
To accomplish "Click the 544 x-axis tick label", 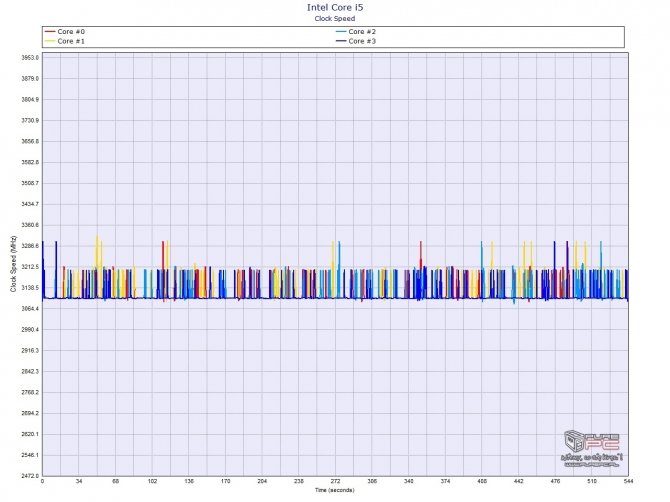I will coord(628,481).
